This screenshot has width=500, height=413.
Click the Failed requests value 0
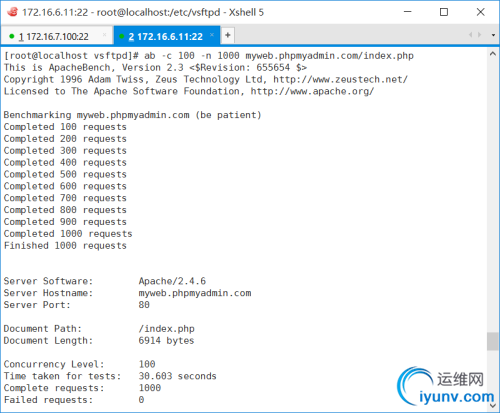point(141,400)
